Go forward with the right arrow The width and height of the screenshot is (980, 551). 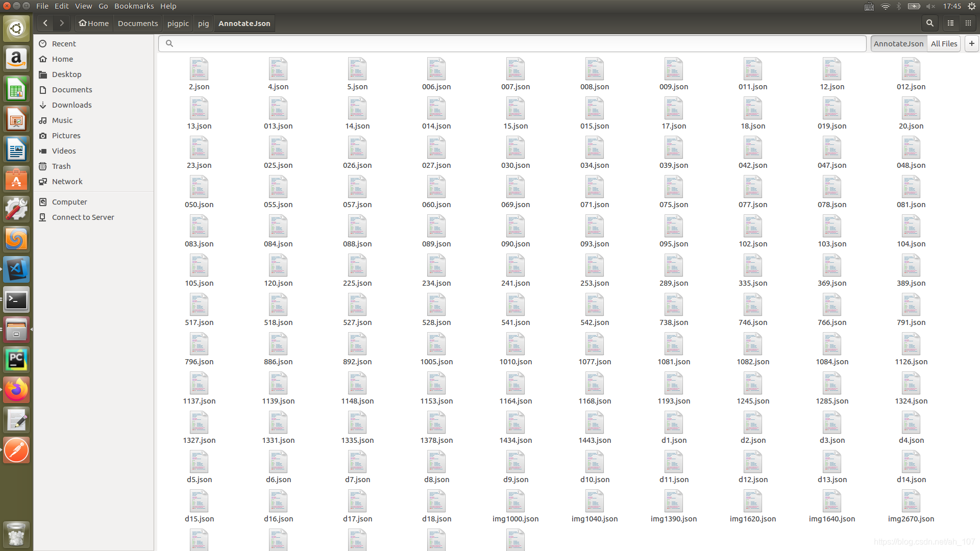coord(62,23)
